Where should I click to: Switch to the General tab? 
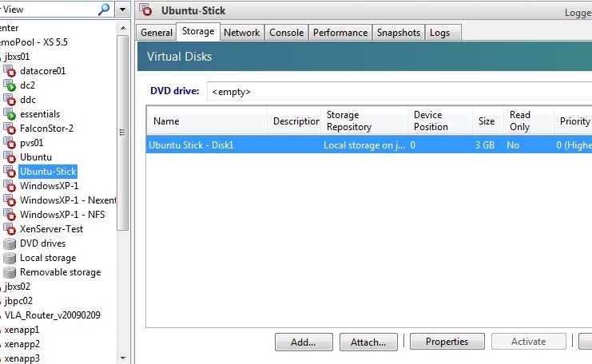pyautogui.click(x=157, y=33)
